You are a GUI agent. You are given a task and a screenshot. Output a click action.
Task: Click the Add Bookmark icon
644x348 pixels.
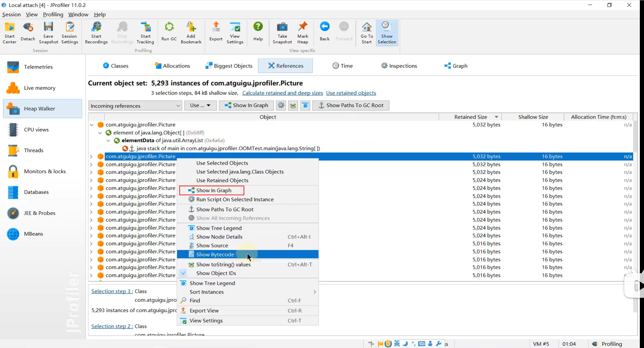pos(191,33)
